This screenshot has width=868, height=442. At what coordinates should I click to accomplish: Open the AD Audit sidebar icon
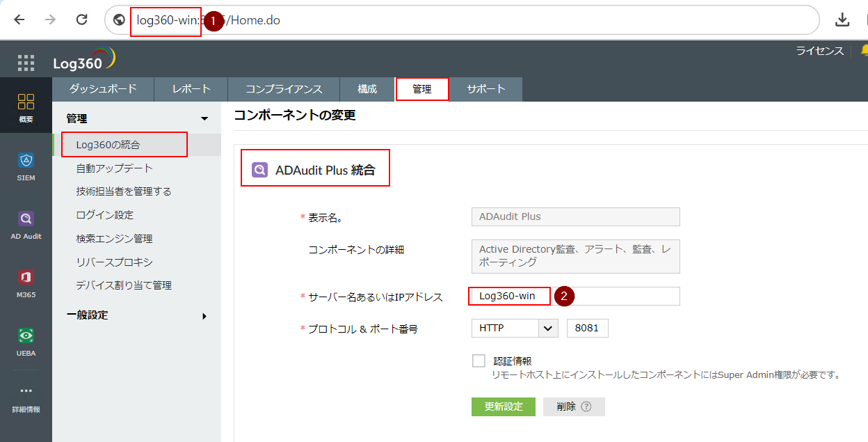26,226
